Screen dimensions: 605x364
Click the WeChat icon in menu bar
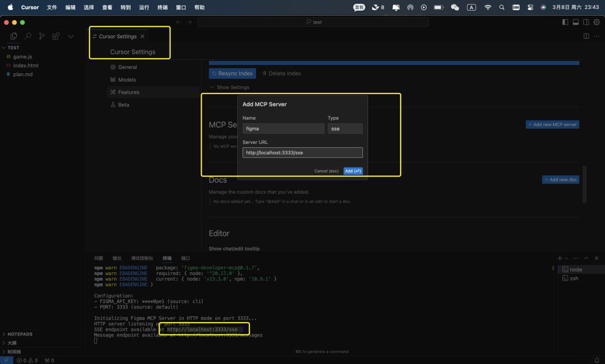[455, 7]
